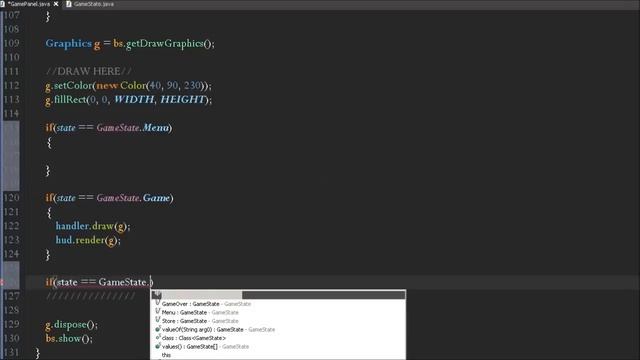
Task: Click the if(state == GameState.Menu) statement
Action: [x=109, y=128]
